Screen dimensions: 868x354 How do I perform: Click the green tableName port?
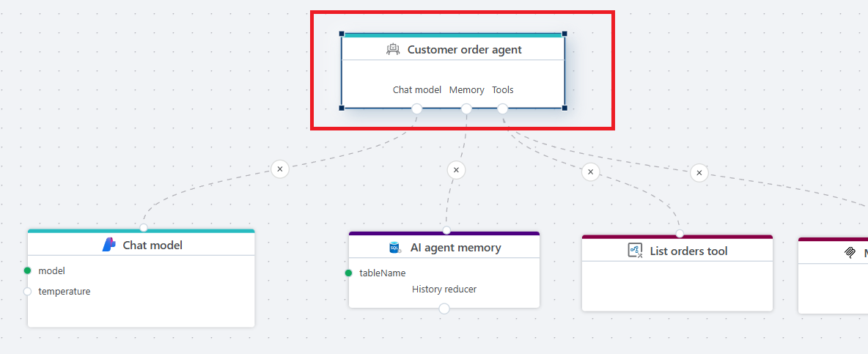click(x=349, y=273)
